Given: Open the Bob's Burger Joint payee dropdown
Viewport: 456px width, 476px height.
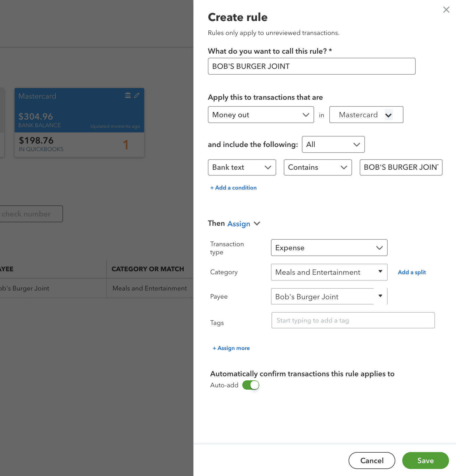Looking at the screenshot, I should (x=329, y=296).
